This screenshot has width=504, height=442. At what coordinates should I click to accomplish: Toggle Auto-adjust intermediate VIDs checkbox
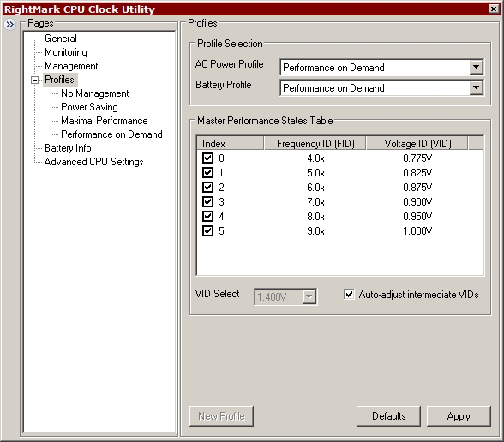(349, 295)
